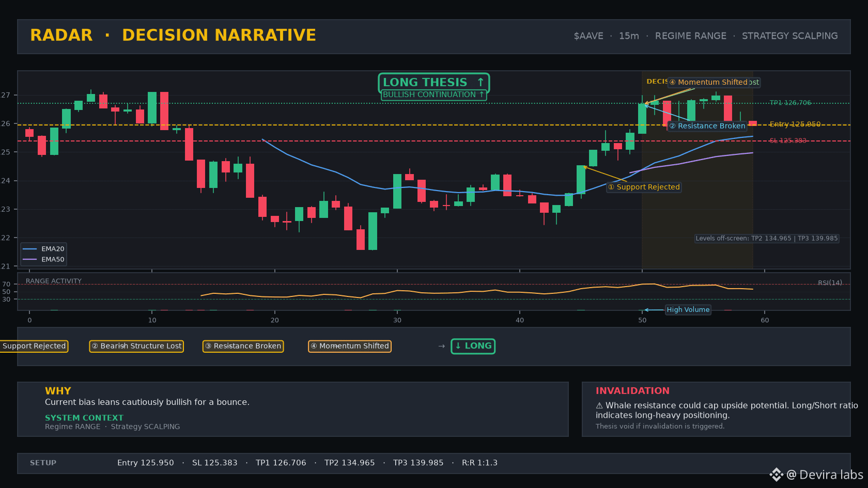This screenshot has width=868, height=488.
Task: Click the BULLISH CONTINUATION label
Action: (433, 95)
